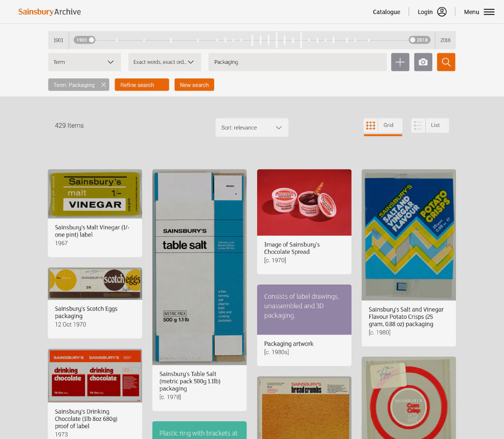Open Chocolate Spread image thumbnail
This screenshot has width=504, height=439.
[x=304, y=202]
